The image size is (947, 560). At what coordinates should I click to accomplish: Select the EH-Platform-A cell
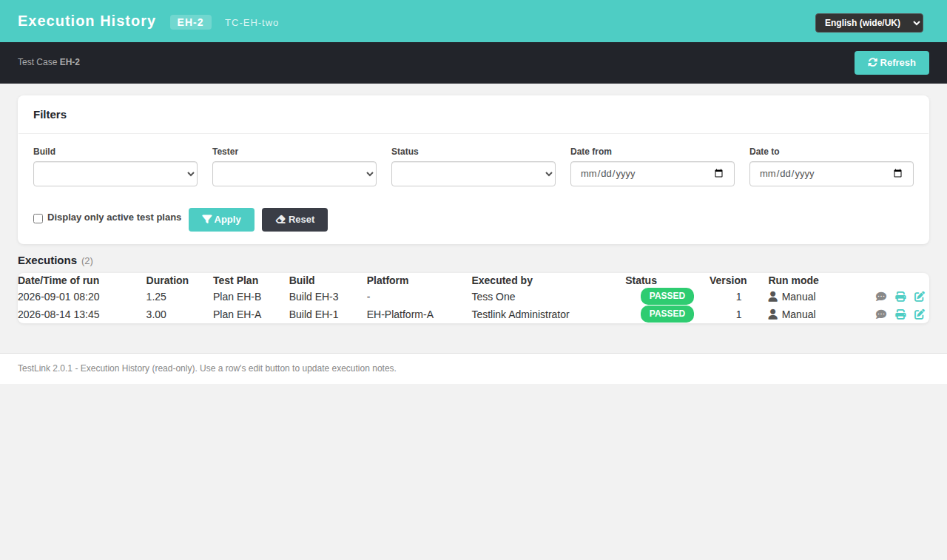[x=400, y=314]
